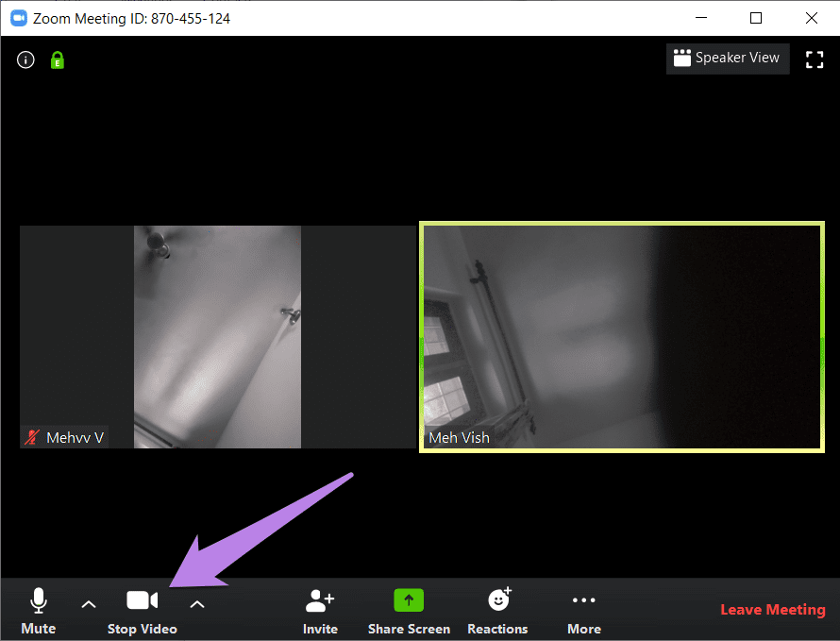840x641 pixels.
Task: Minimize the Zoom meeting window
Action: [699, 18]
